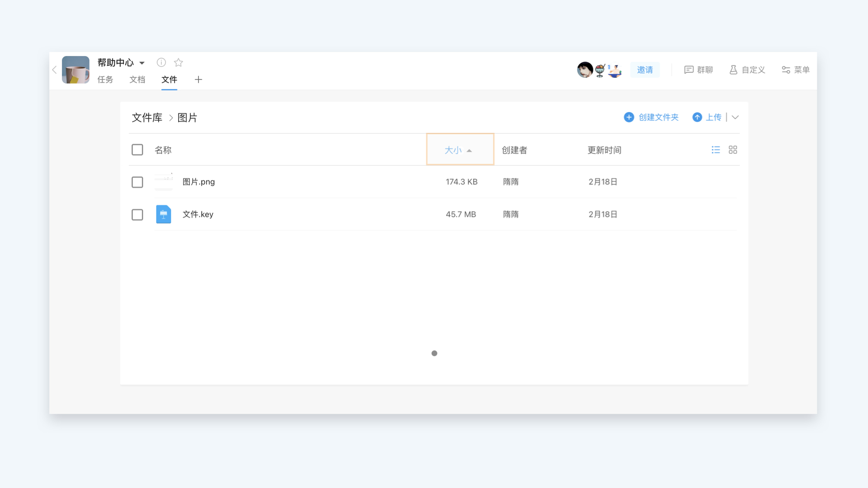Select the 图片.png file checkbox
The image size is (868, 488).
[137, 182]
